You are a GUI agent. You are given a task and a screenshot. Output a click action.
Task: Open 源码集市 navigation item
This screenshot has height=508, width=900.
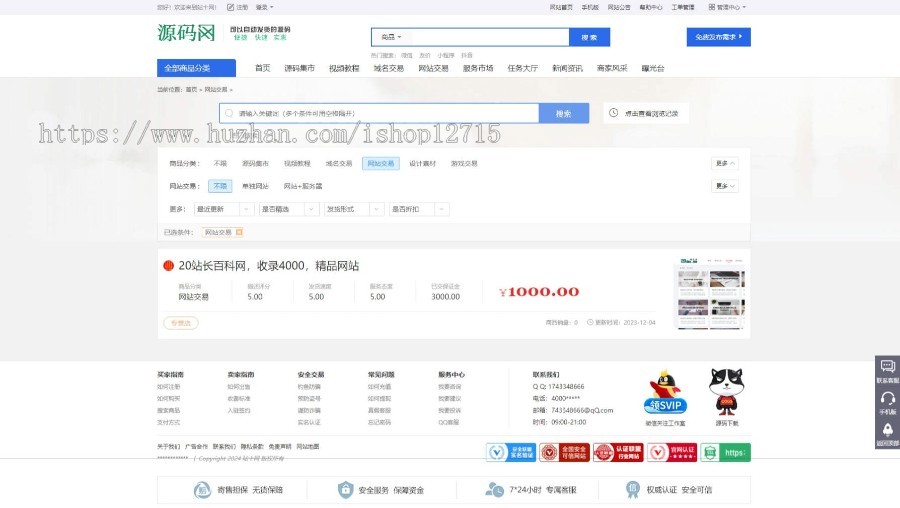300,68
